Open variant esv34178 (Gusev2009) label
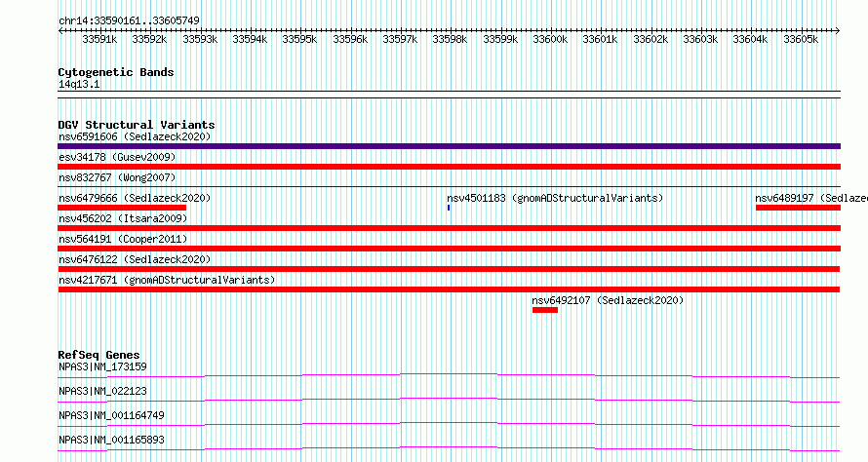 click(117, 157)
